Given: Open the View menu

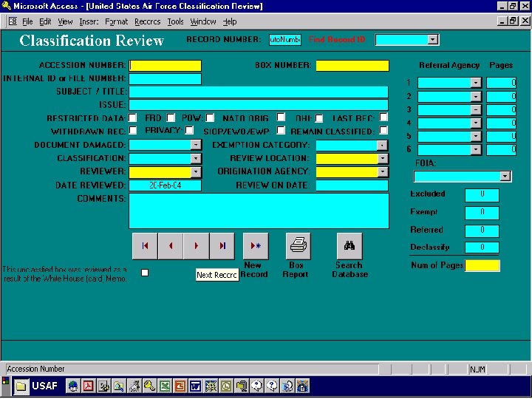Looking at the screenshot, I should (x=65, y=21).
